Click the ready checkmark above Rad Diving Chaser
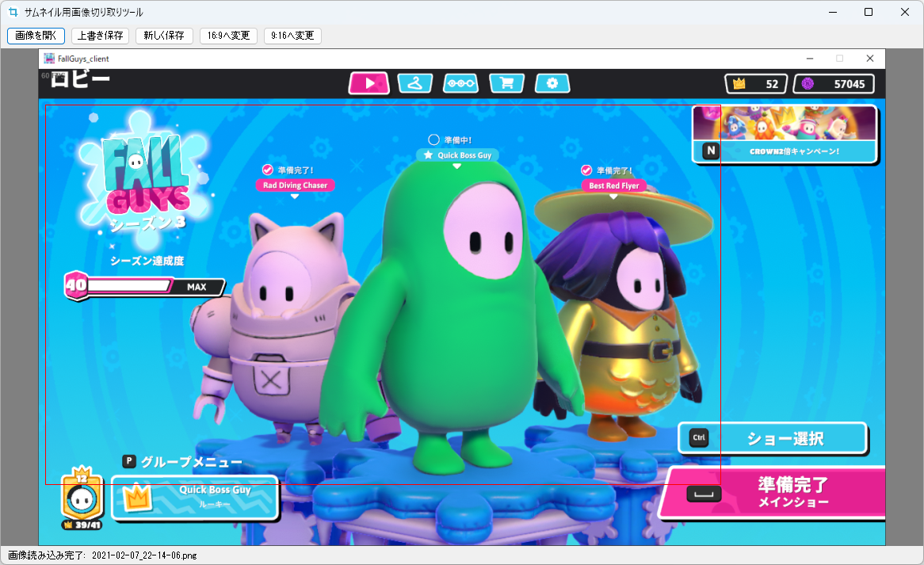The image size is (924, 565). click(x=268, y=170)
